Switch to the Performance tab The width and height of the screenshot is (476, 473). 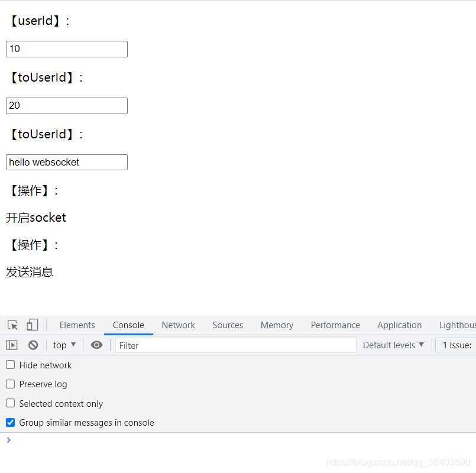click(x=335, y=325)
